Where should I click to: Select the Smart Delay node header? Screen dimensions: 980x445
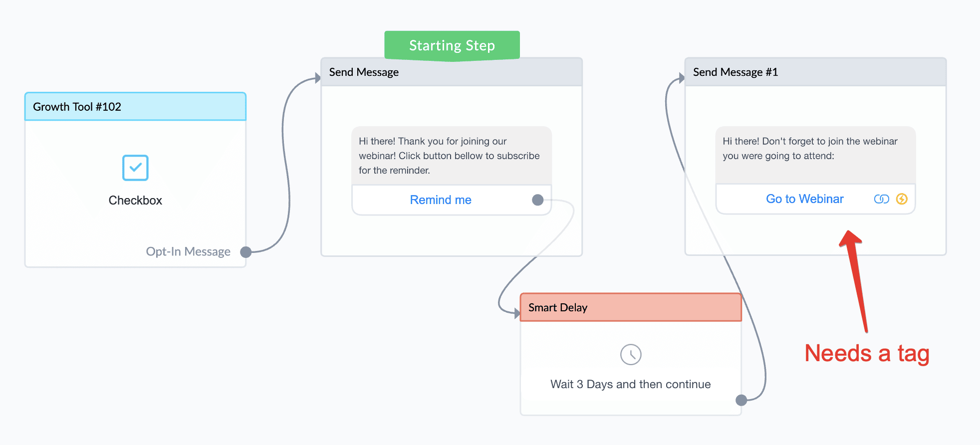point(631,307)
